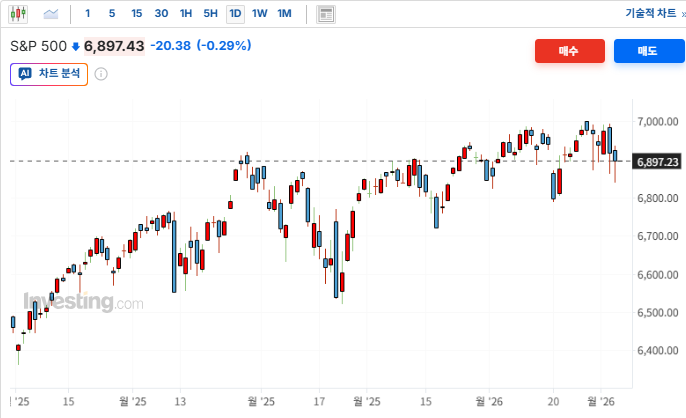Viewport: 686px width, 418px height.
Task: Click the 6,500.00 axis label
Action: [x=658, y=313]
